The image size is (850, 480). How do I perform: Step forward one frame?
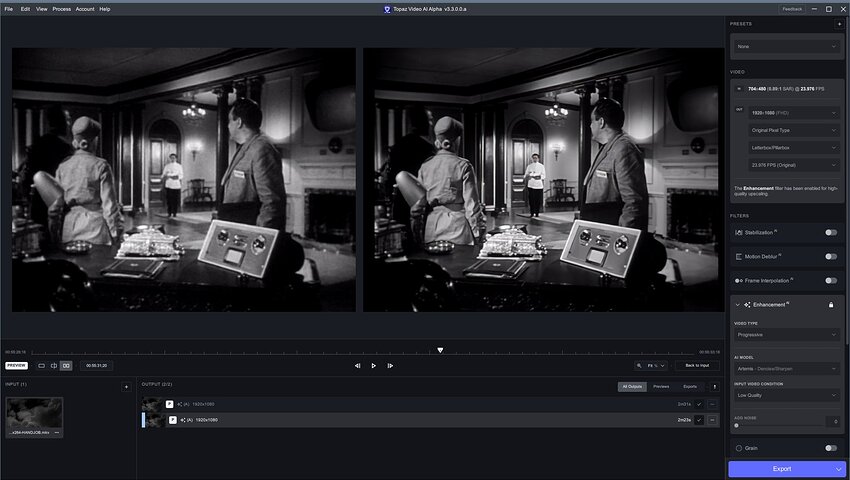pos(390,366)
